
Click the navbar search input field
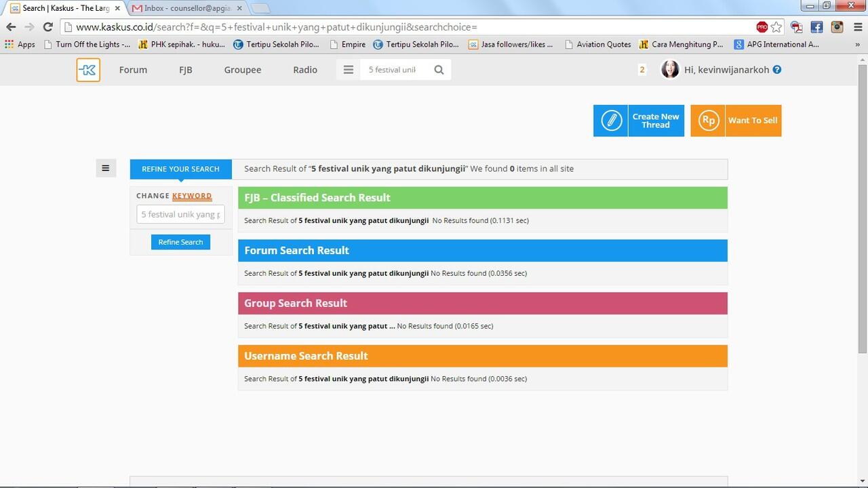tap(395, 70)
